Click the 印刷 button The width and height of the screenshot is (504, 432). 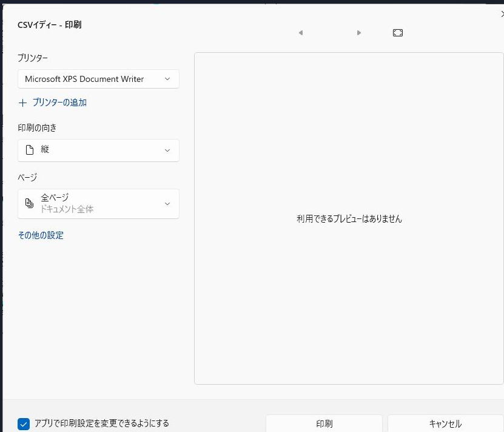click(x=324, y=424)
